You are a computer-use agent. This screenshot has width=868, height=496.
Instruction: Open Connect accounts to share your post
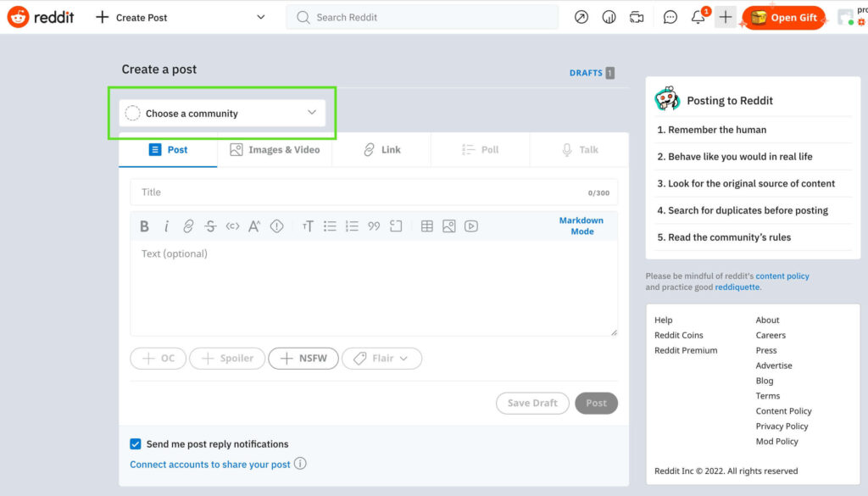(210, 465)
